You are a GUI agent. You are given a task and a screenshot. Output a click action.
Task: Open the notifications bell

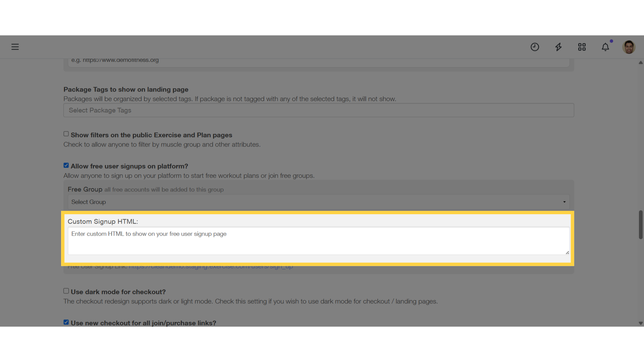click(605, 47)
